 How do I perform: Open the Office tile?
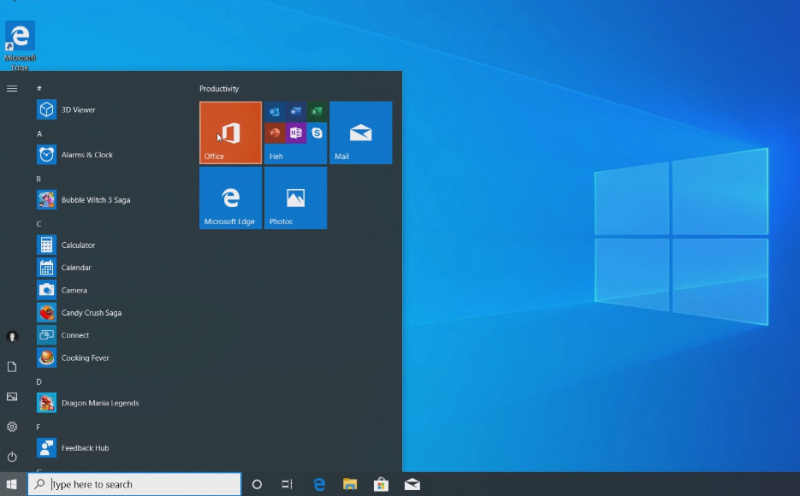[231, 133]
